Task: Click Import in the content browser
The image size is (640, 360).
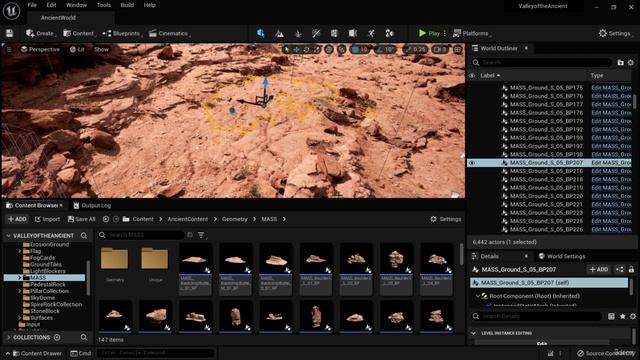Action: 47,219
